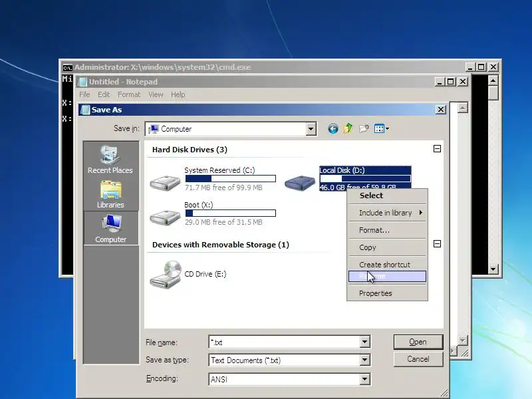Click the CD Drive (E:) label

pos(205,274)
